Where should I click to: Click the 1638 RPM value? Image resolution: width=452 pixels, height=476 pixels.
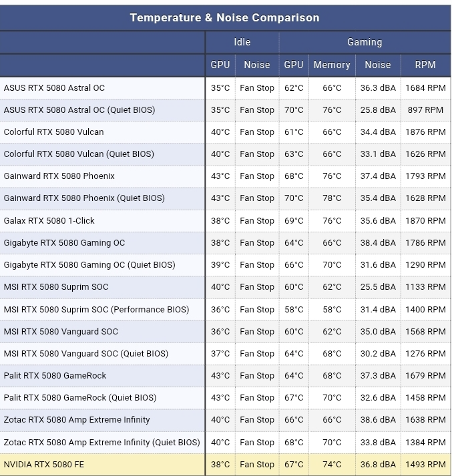[x=425, y=419]
